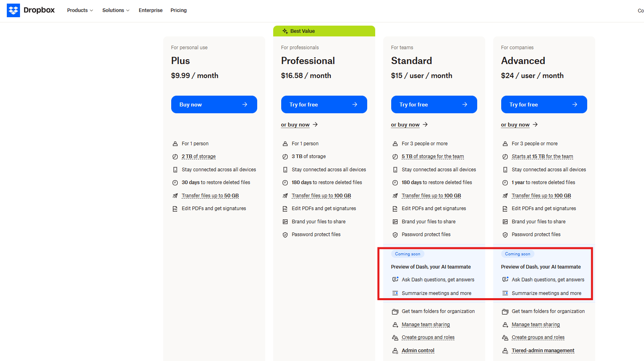Click the create groups icon in the Advanced plan
This screenshot has width=644, height=361.
[x=505, y=337]
